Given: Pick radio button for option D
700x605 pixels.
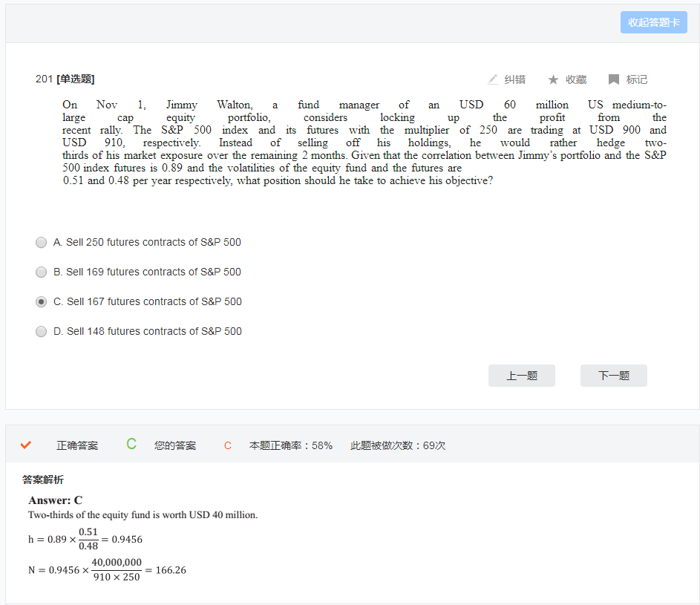Looking at the screenshot, I should point(42,332).
